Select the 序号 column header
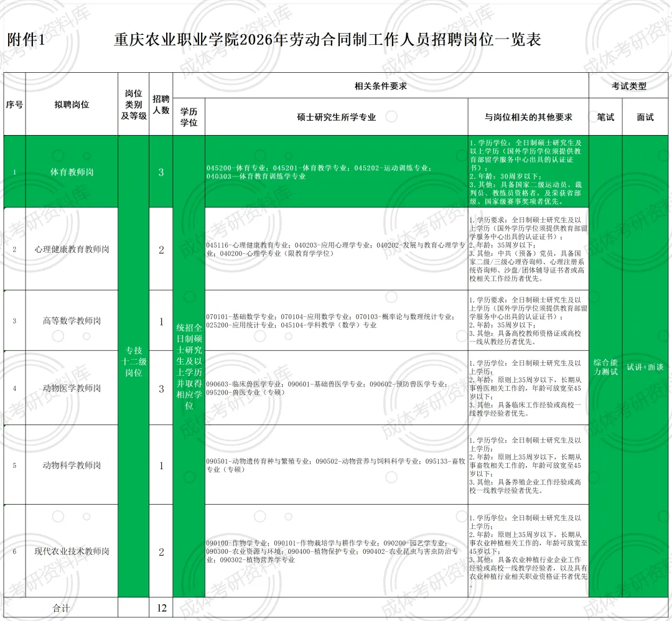Screen dimensions: 672x621 click(14, 104)
